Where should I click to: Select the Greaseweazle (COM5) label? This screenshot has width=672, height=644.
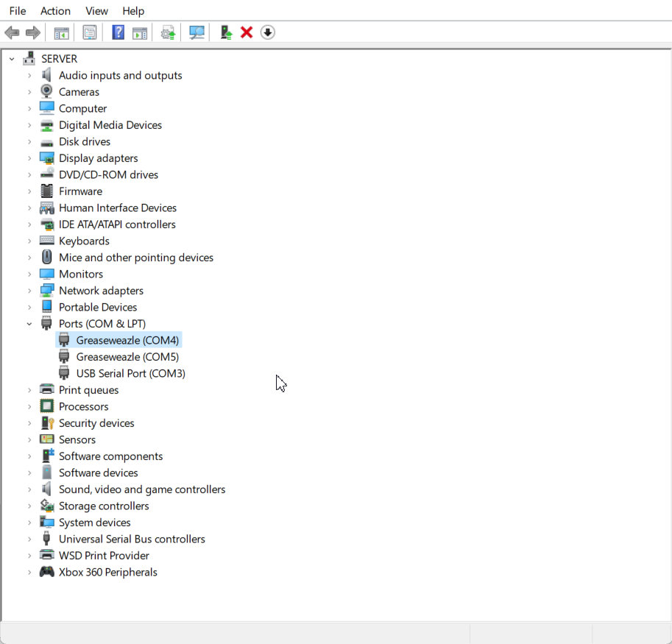tap(127, 356)
